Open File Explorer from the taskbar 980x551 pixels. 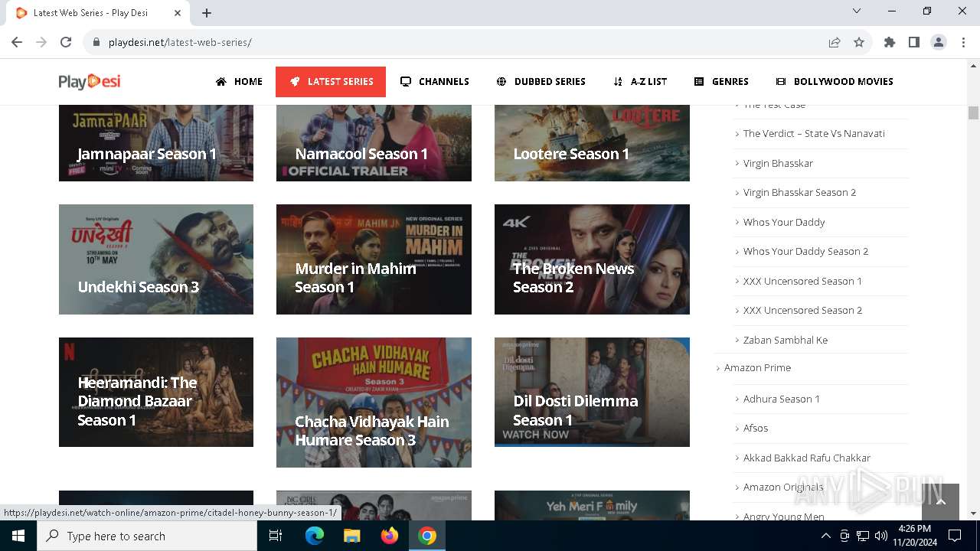(352, 536)
